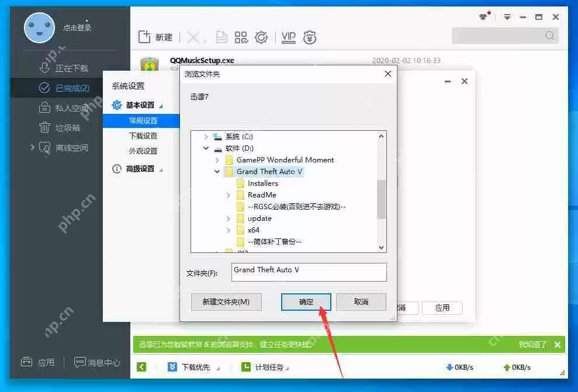Confirm with the 确定 button
The height and width of the screenshot is (392, 578).
click(306, 302)
